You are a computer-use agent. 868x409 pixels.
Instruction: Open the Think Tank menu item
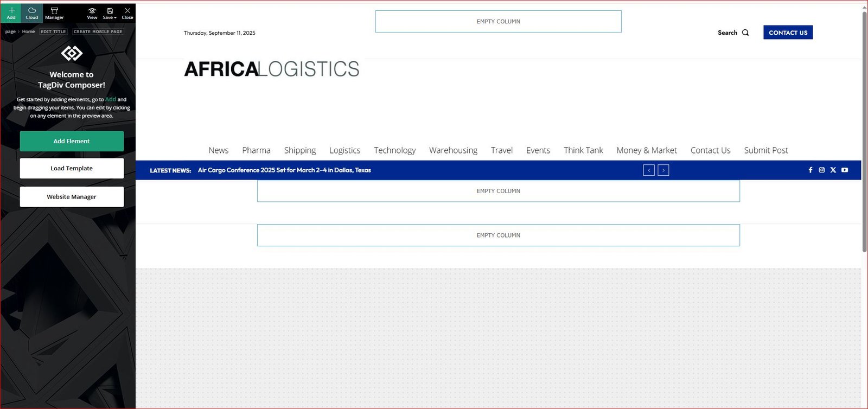click(x=583, y=150)
